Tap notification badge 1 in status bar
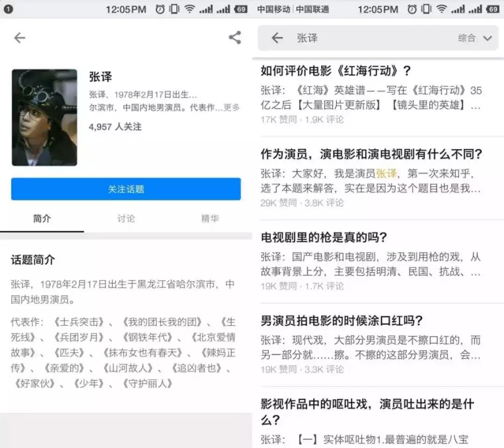Screen dimensions: 504x448 [8, 9]
